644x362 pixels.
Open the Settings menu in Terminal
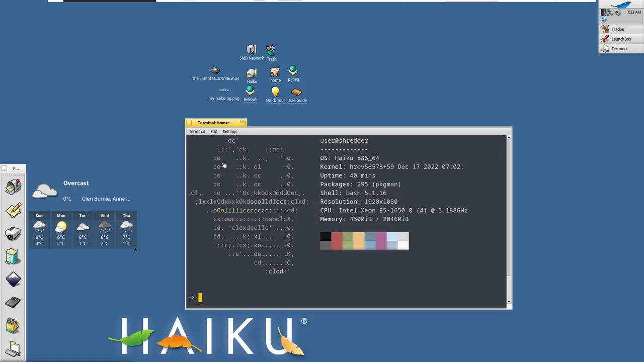(x=230, y=131)
